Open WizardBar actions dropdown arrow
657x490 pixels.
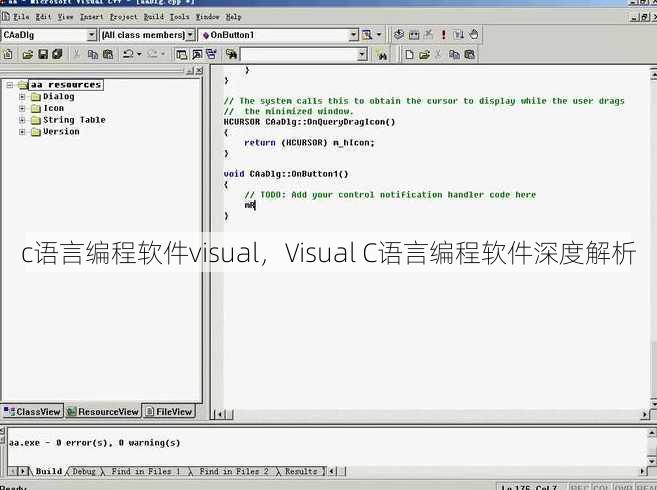[379, 35]
